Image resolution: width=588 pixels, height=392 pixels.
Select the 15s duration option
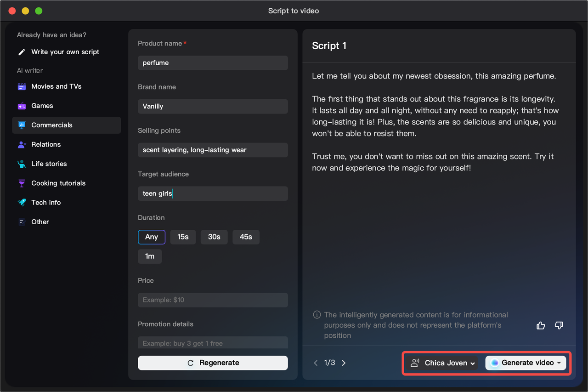pos(183,237)
